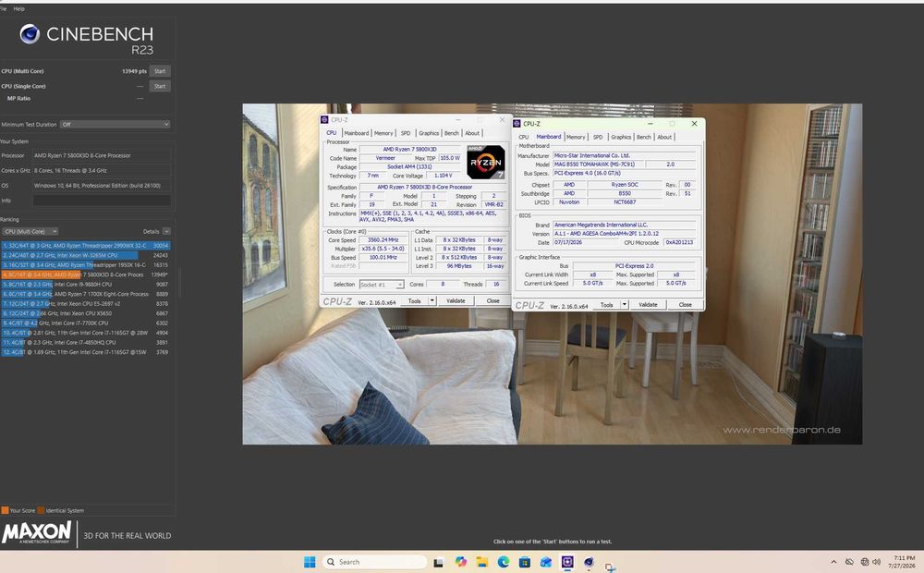This screenshot has height=573, width=924.
Task: Click the Close button in the right CPU-Z window
Action: [685, 305]
